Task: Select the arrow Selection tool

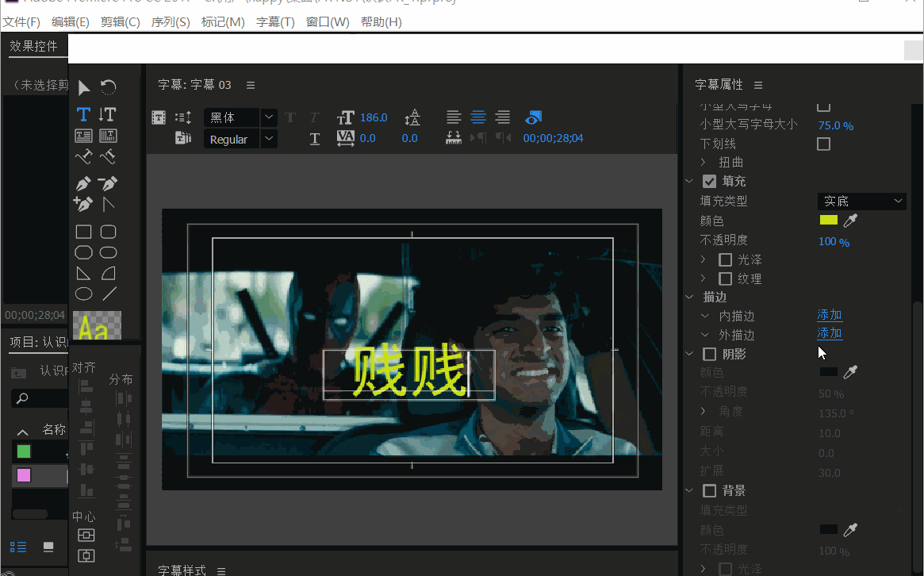Action: tap(83, 87)
